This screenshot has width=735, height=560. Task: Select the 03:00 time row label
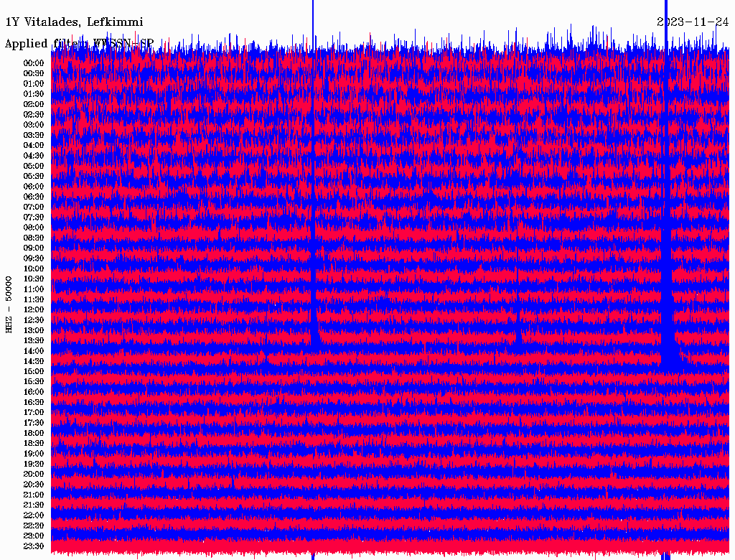point(34,125)
